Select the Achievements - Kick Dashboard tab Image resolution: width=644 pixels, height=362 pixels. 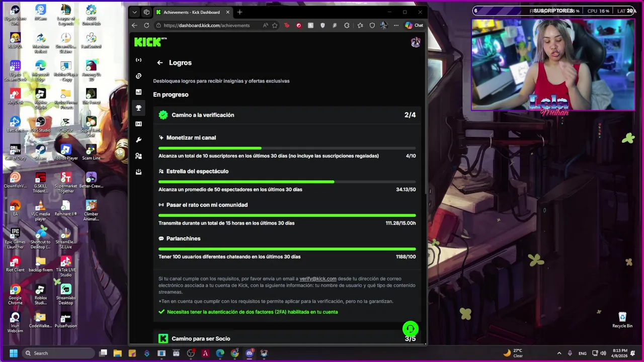(x=191, y=12)
